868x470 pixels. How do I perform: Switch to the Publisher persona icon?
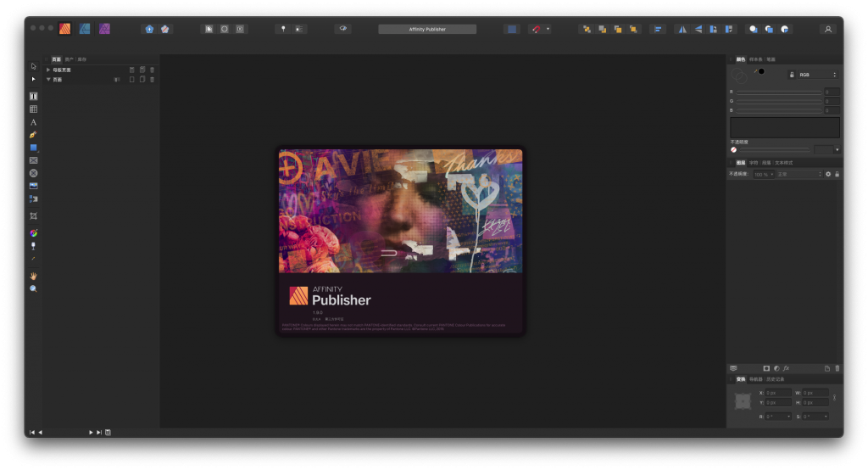(x=64, y=29)
